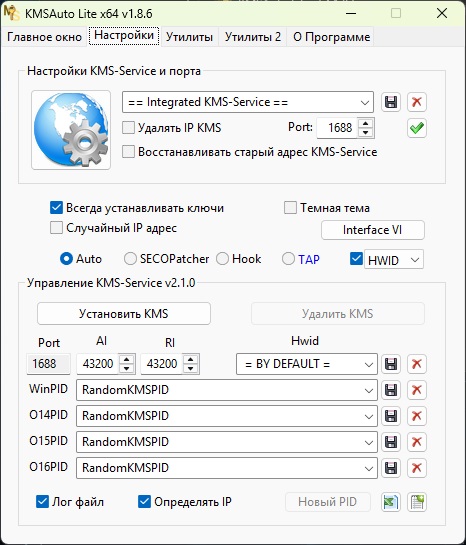
Task: Enable Удалять IP KMS checkbox
Action: 128,128
